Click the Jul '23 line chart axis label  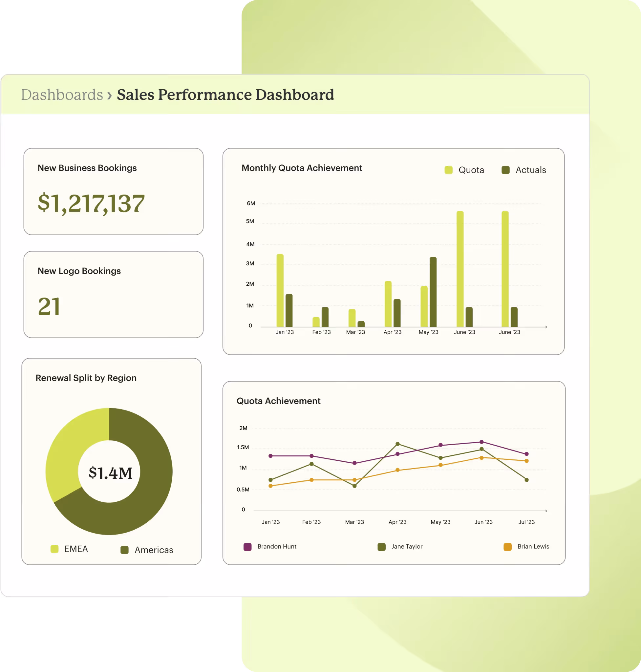click(x=526, y=522)
